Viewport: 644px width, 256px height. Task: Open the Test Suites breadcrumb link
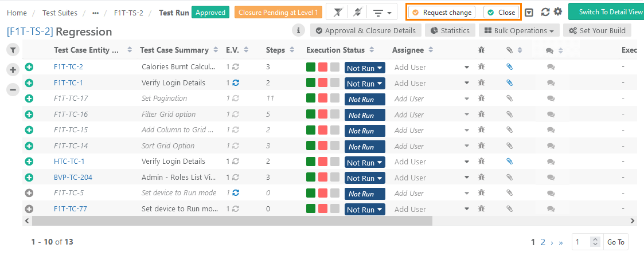(60, 13)
